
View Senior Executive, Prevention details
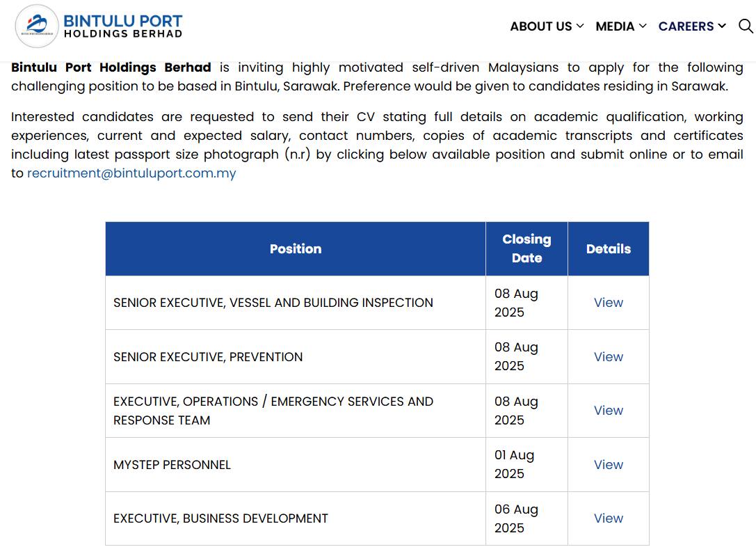tap(608, 357)
